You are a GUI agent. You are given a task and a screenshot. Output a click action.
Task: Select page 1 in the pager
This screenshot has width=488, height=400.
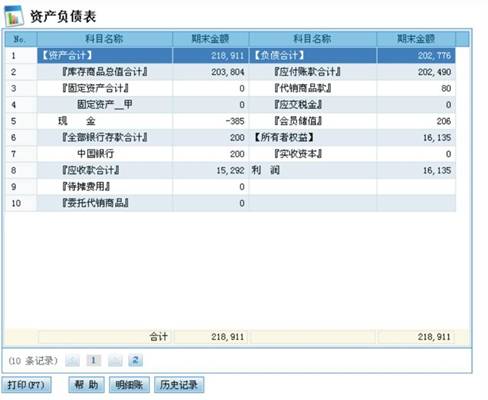coord(93,360)
